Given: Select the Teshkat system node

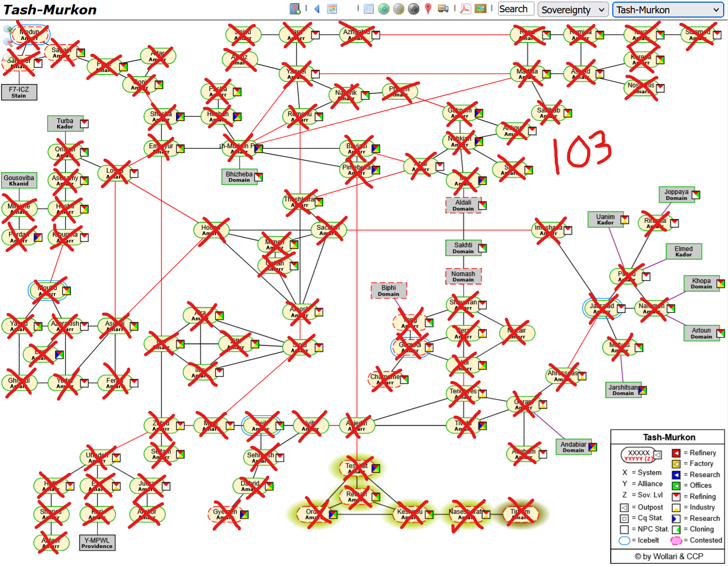Looking at the screenshot, I should click(x=356, y=468).
